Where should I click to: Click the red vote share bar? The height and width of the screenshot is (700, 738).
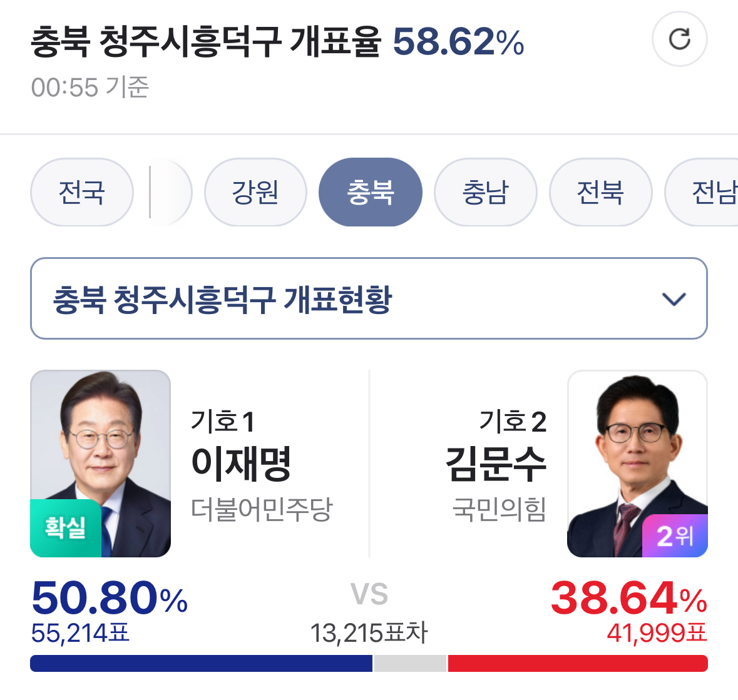pos(578,663)
